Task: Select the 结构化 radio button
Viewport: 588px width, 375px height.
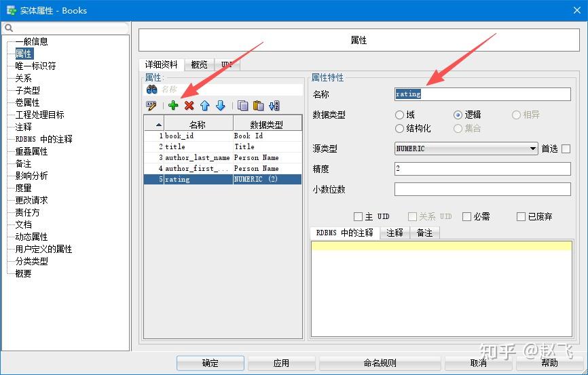Action: pyautogui.click(x=399, y=129)
